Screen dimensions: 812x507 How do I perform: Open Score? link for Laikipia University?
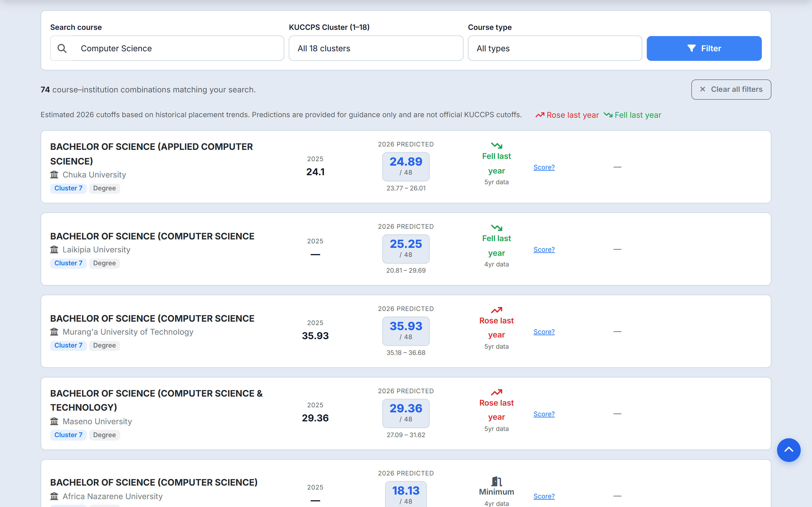[x=544, y=249]
